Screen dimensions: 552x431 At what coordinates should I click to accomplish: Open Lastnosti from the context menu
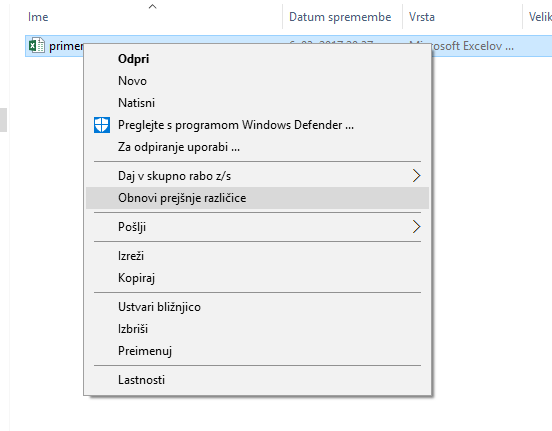pos(141,380)
